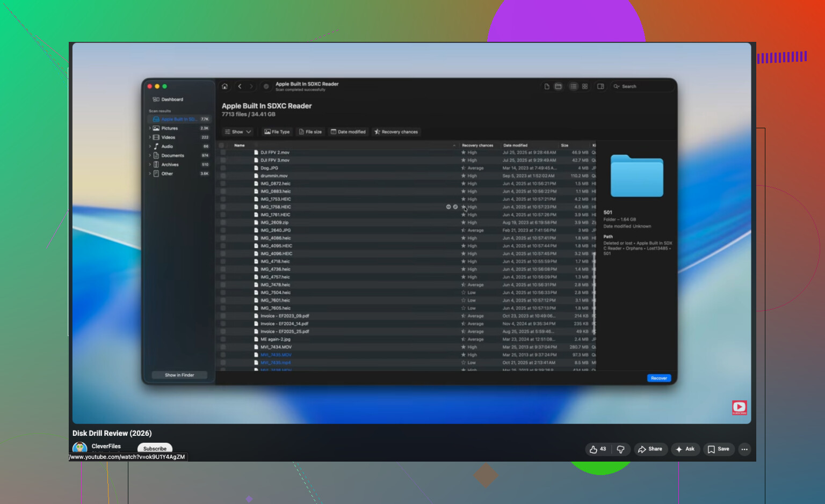Select the Videos category icon
Image resolution: width=825 pixels, height=504 pixels.
pyautogui.click(x=156, y=137)
